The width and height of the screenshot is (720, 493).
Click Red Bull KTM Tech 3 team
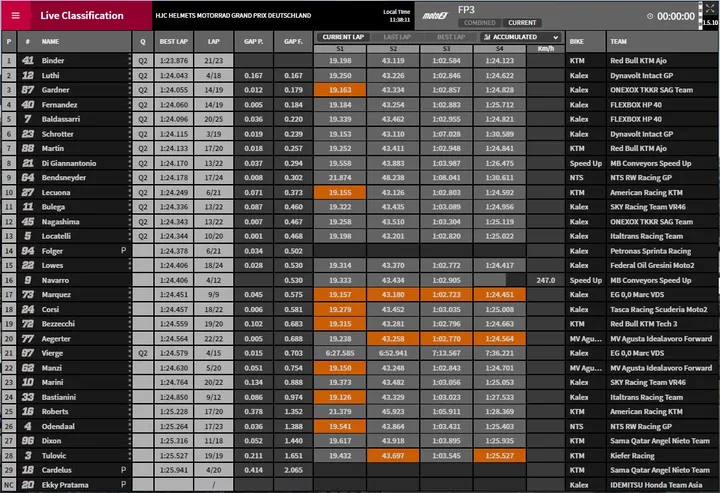(643, 324)
